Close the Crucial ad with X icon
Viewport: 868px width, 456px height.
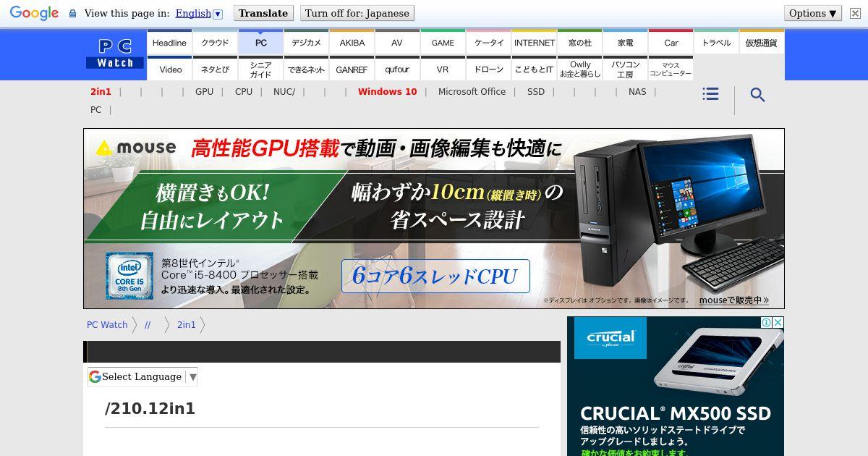pyautogui.click(x=778, y=322)
